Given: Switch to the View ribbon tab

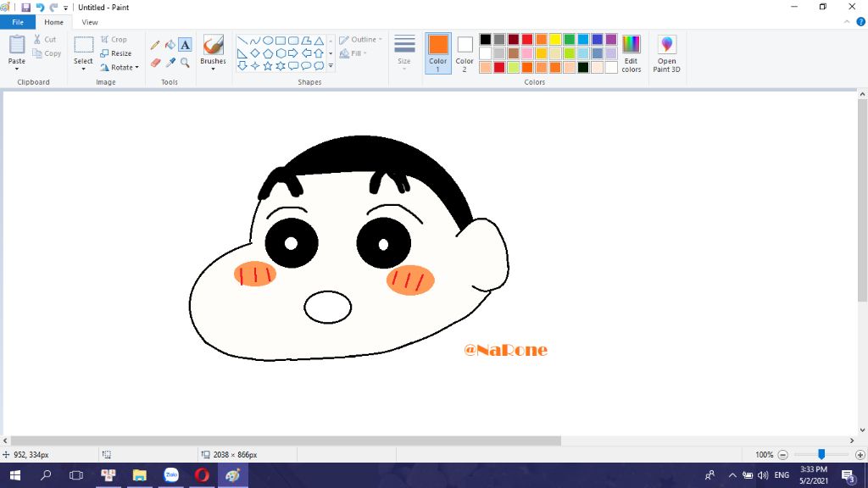Looking at the screenshot, I should pos(90,22).
